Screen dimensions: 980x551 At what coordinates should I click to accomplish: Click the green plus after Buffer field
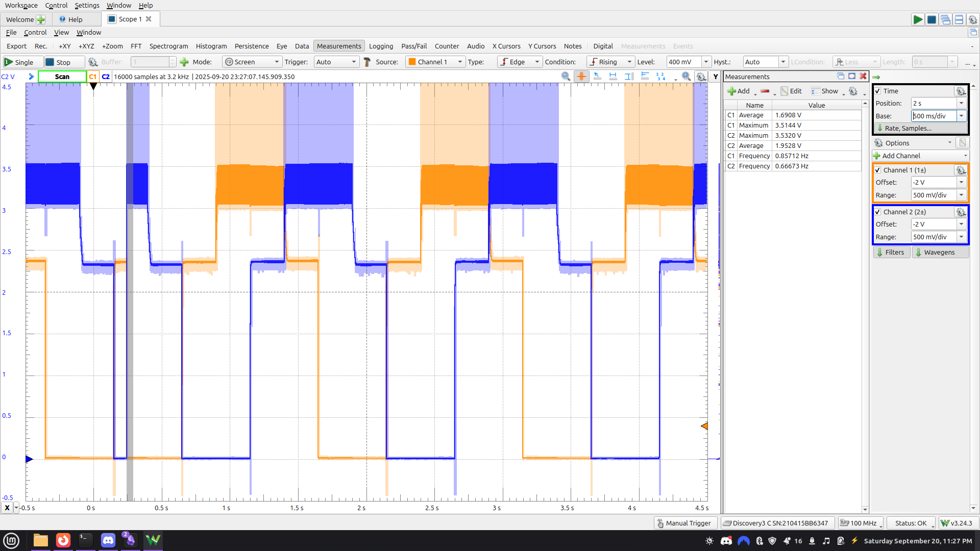(x=184, y=62)
